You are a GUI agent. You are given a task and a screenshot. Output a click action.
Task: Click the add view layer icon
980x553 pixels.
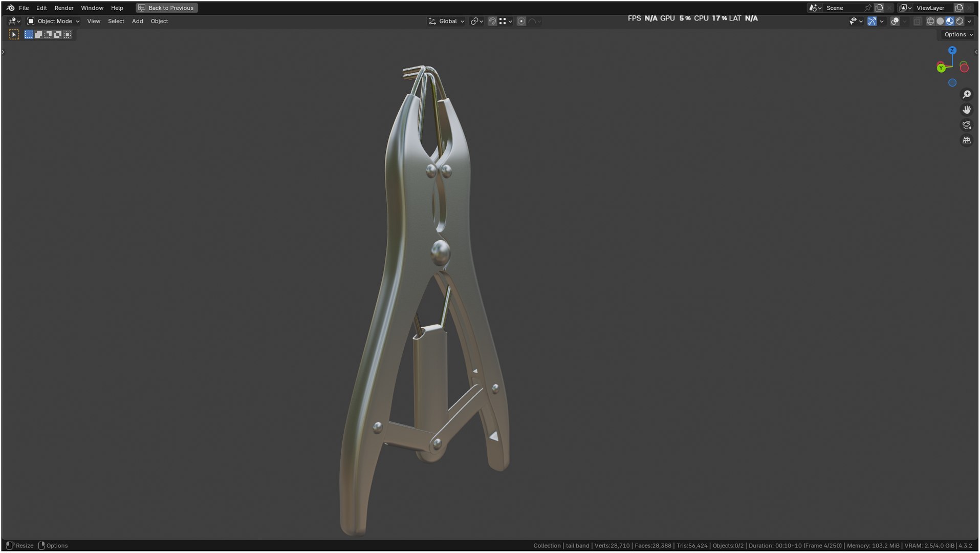tap(959, 8)
